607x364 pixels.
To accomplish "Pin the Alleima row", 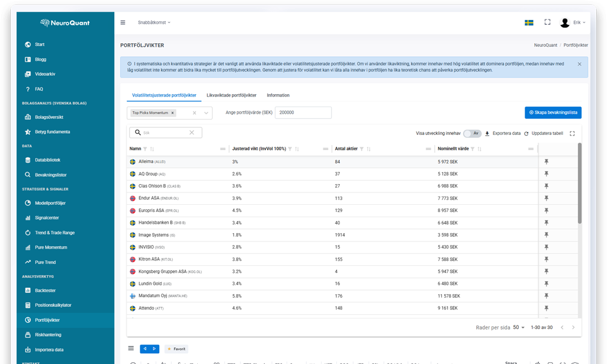I will pos(546,162).
